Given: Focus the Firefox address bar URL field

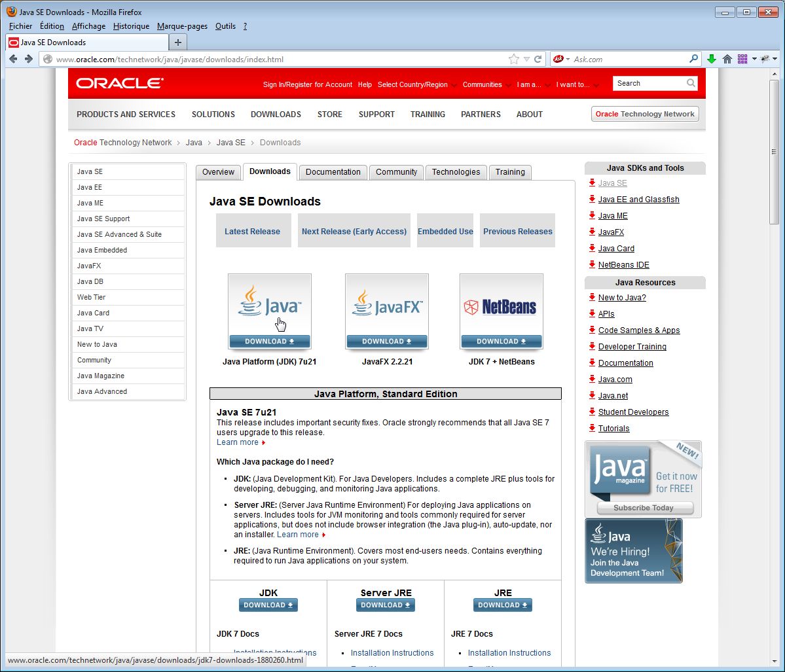Looking at the screenshot, I should (280, 59).
